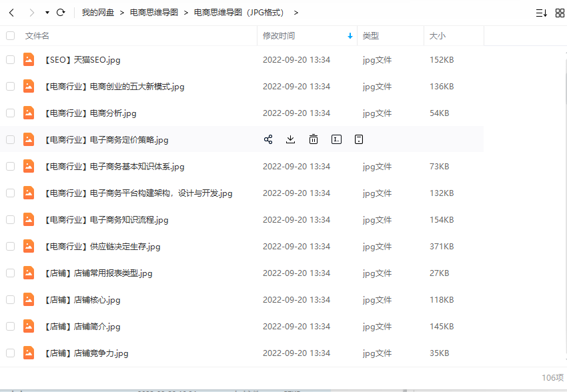
Task: Expand the trailing breadcrumb arrow after JPG格式
Action: [296, 13]
